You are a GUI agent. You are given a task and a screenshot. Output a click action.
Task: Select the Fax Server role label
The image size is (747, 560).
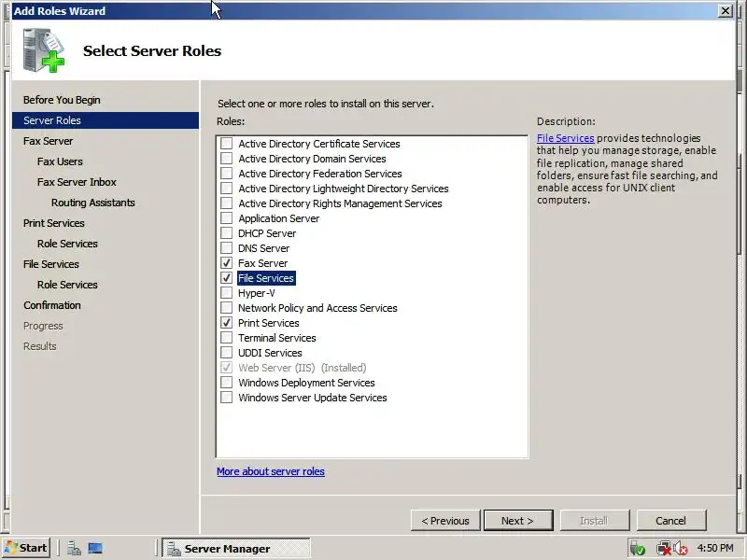click(x=263, y=263)
